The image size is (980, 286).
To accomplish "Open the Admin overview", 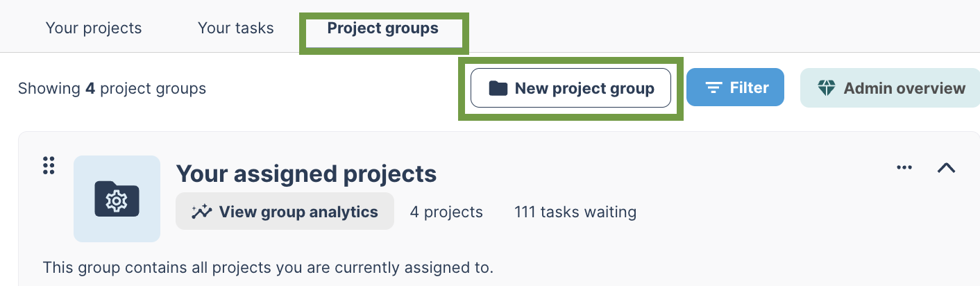I will click(890, 88).
